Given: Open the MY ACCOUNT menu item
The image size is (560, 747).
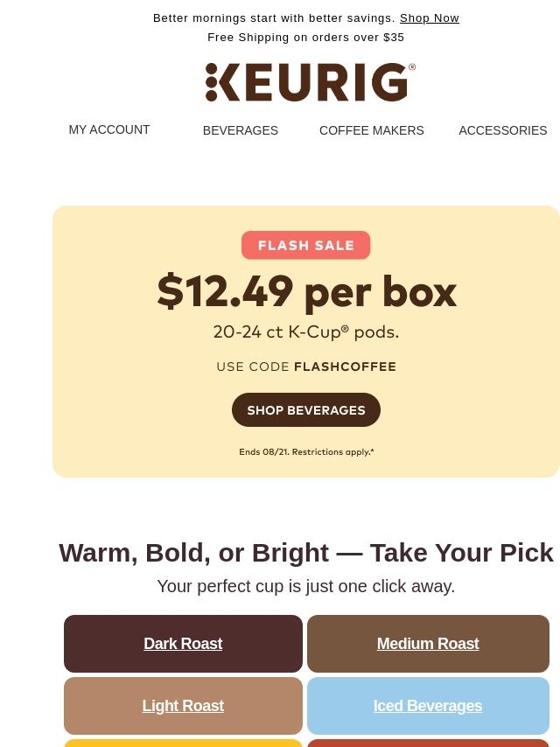Looking at the screenshot, I should coord(109,129).
